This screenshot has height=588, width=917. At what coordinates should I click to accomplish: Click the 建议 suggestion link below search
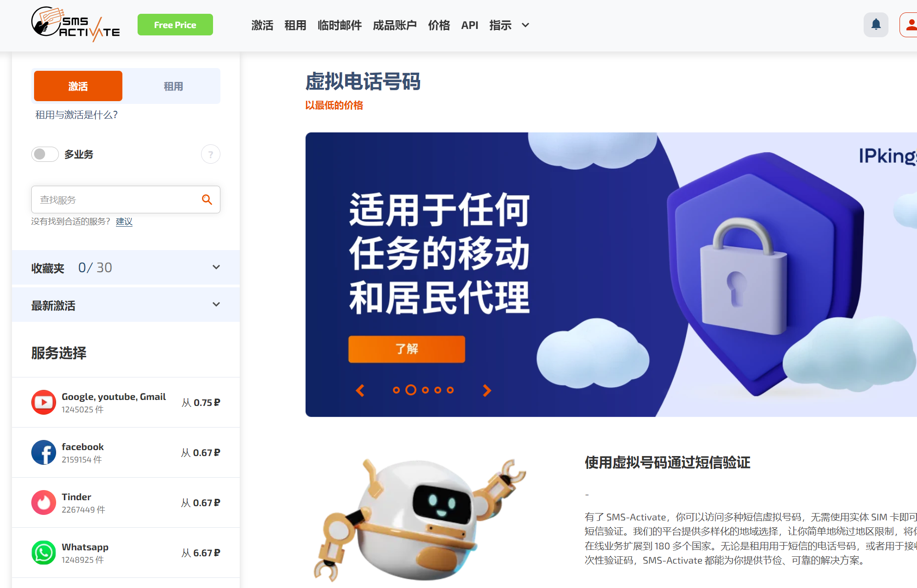122,222
